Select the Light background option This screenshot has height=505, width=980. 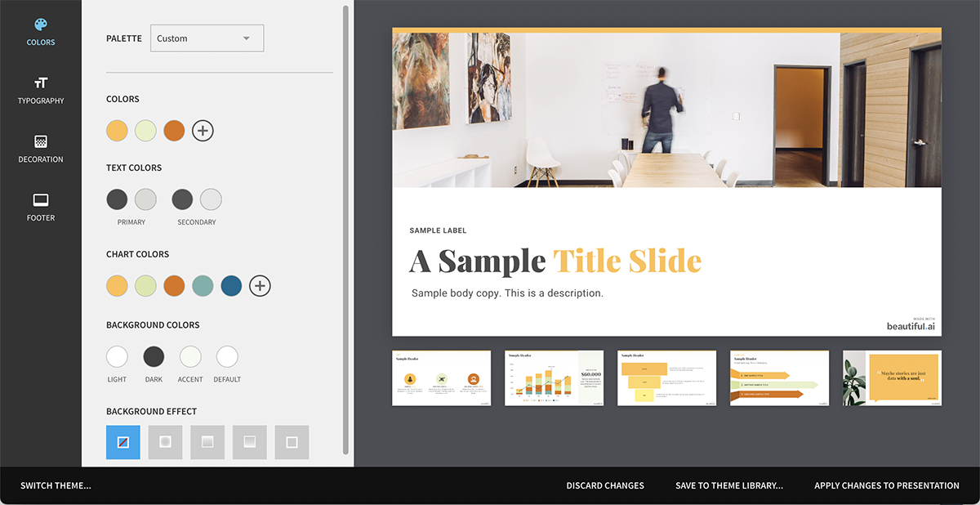pyautogui.click(x=117, y=357)
